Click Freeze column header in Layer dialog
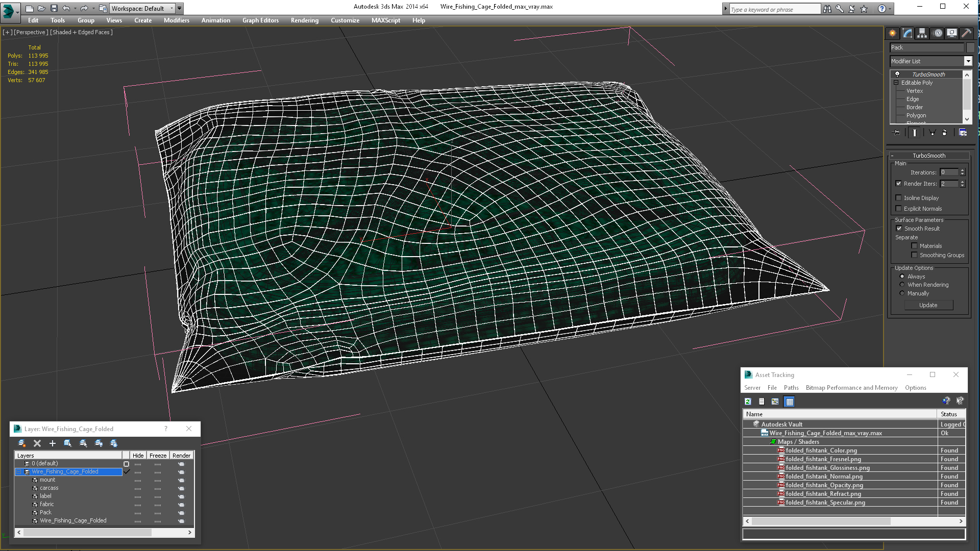The width and height of the screenshot is (980, 551). (158, 456)
